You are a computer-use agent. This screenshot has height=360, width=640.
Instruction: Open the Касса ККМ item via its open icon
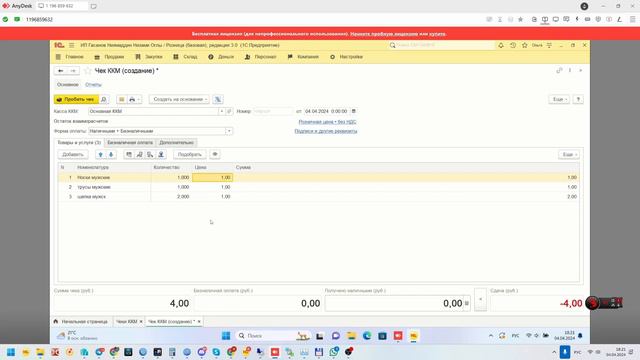[x=229, y=111]
